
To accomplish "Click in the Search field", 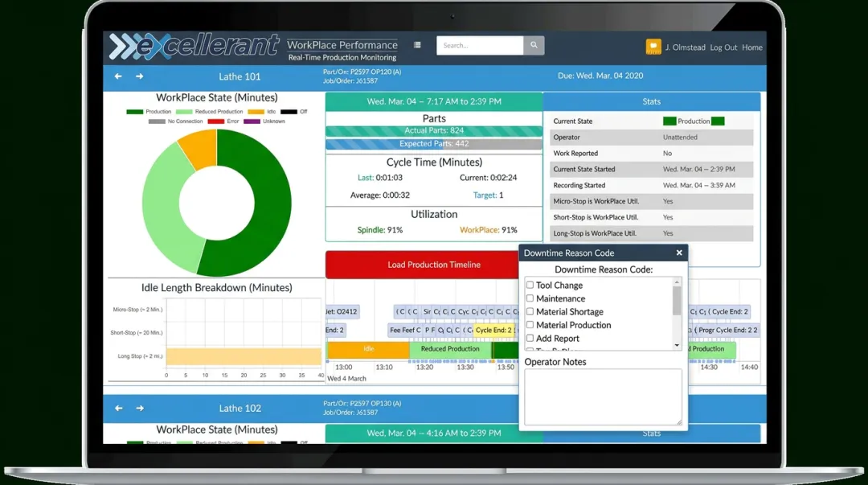I will (x=479, y=46).
